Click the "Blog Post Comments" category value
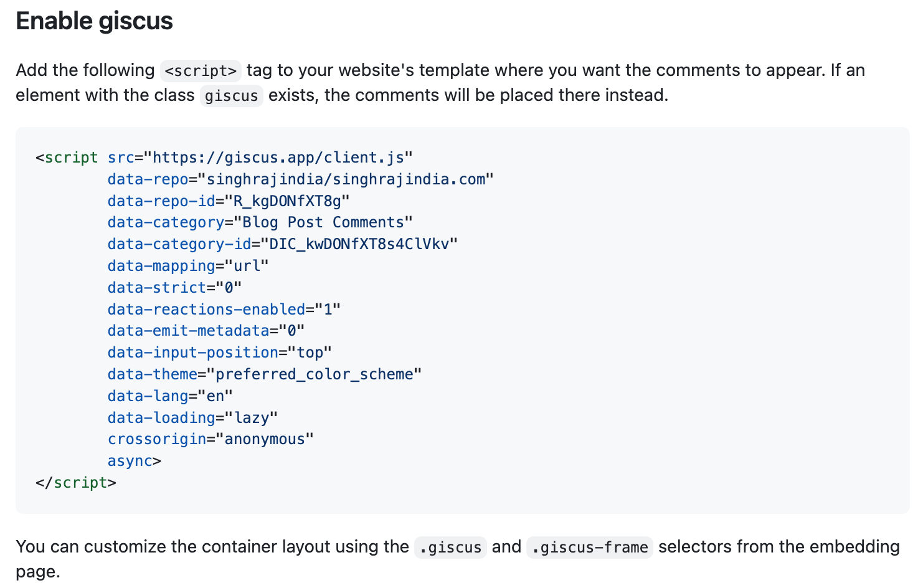 (323, 222)
